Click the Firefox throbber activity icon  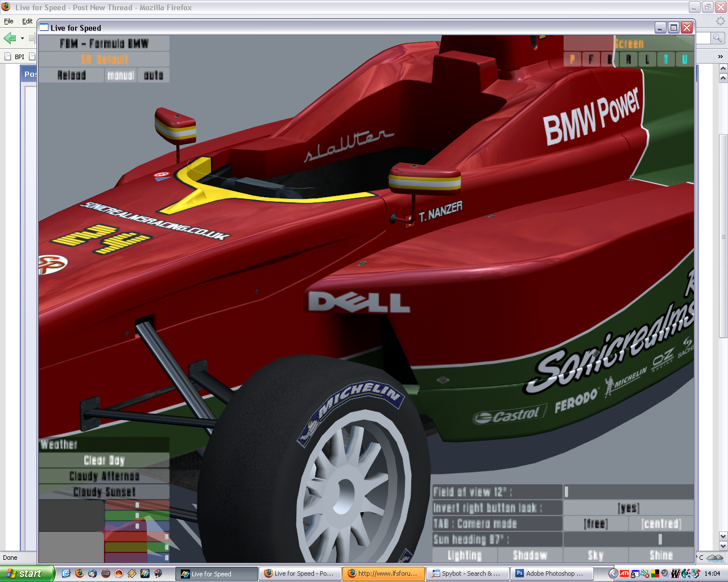point(721,21)
